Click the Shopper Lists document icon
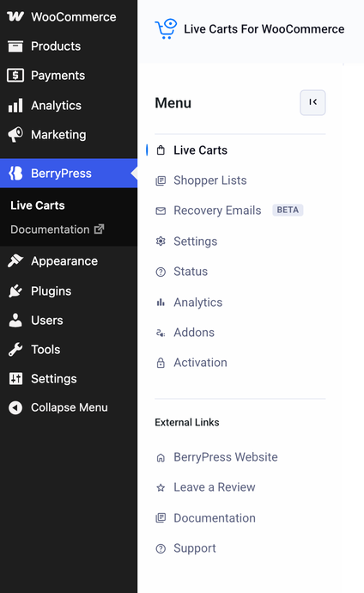The image size is (364, 593). 161,180
